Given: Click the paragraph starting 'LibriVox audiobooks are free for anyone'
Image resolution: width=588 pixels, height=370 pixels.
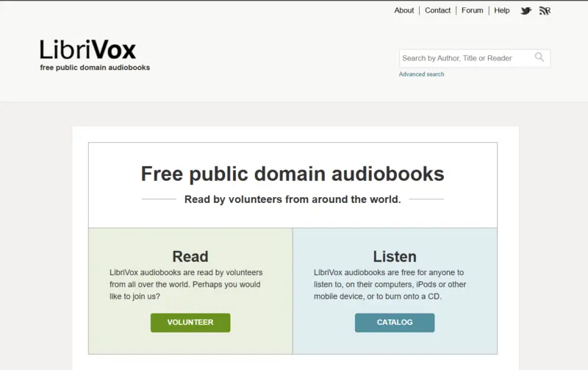Looking at the screenshot, I should pyautogui.click(x=390, y=285).
